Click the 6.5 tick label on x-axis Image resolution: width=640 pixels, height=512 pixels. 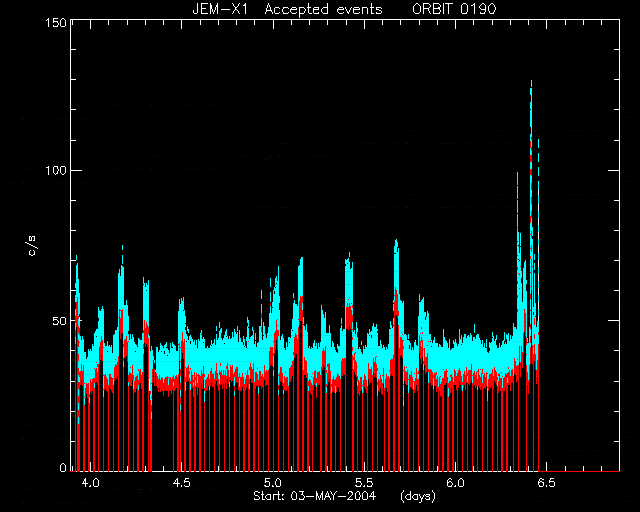coord(547,483)
